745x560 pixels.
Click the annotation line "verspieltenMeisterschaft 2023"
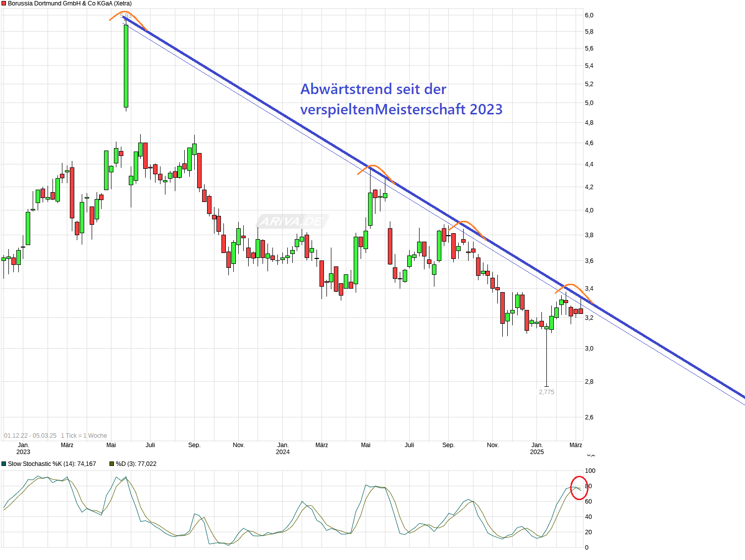click(x=402, y=109)
